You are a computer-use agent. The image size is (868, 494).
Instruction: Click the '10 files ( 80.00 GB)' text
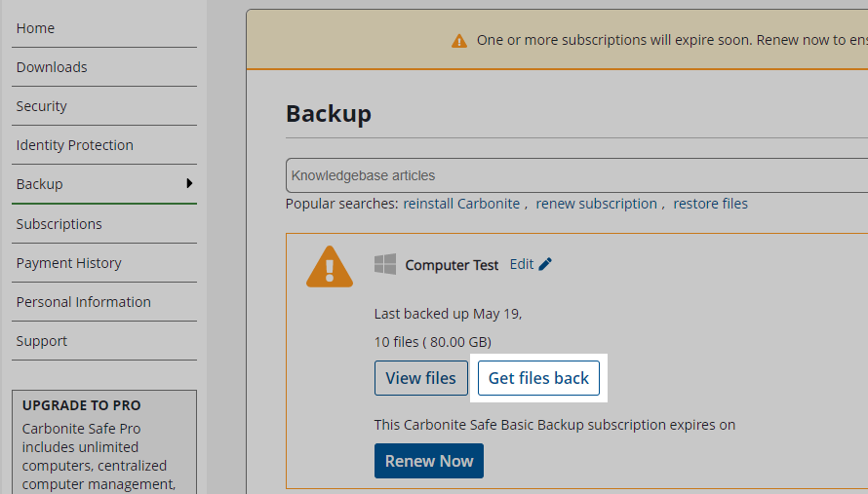433,342
